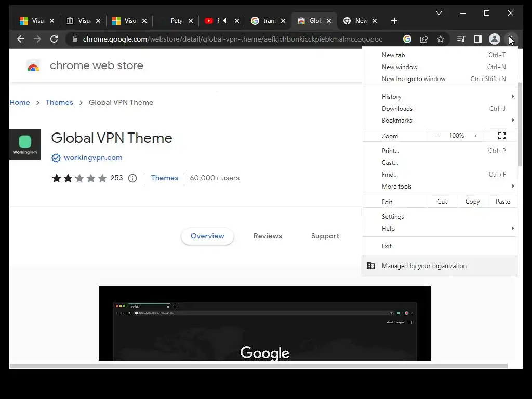This screenshot has height=399, width=532.
Task: Click the star rating row
Action: (79, 178)
